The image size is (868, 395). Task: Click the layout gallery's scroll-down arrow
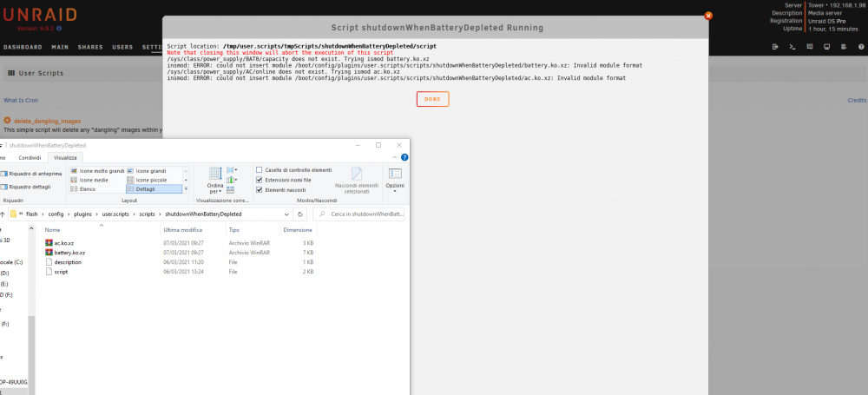186,180
